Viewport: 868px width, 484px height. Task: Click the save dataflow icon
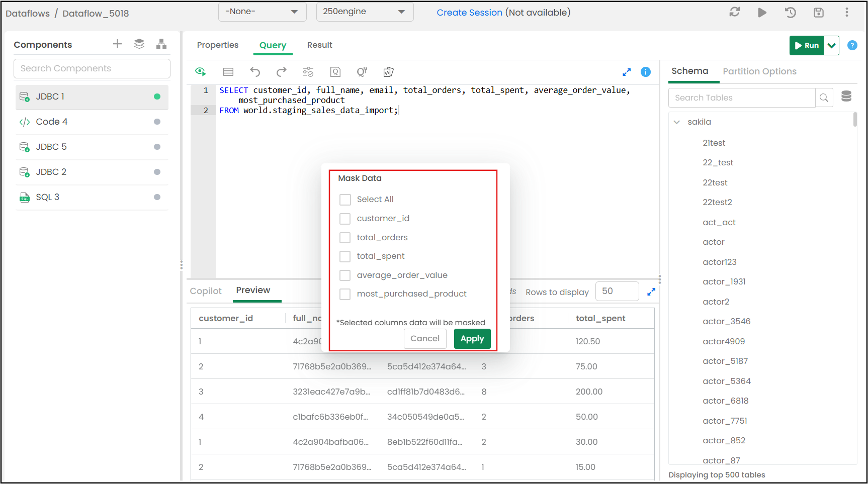coord(819,13)
